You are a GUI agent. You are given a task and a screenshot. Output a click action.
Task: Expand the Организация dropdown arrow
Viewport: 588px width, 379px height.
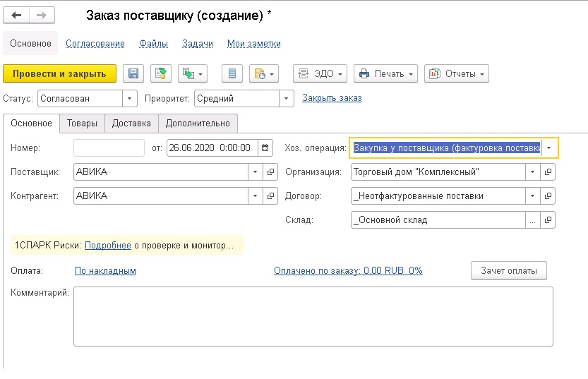[x=532, y=172]
